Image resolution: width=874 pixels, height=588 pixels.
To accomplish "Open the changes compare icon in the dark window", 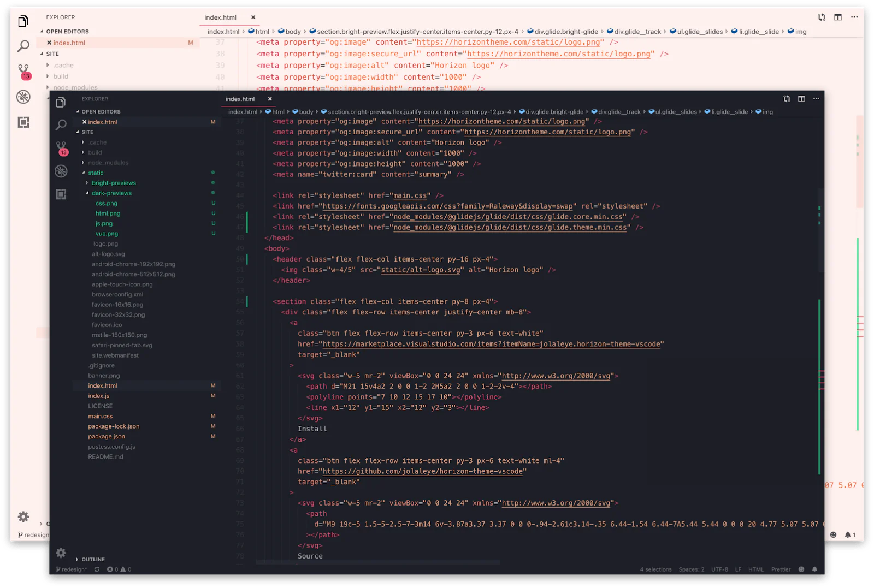I will click(787, 99).
